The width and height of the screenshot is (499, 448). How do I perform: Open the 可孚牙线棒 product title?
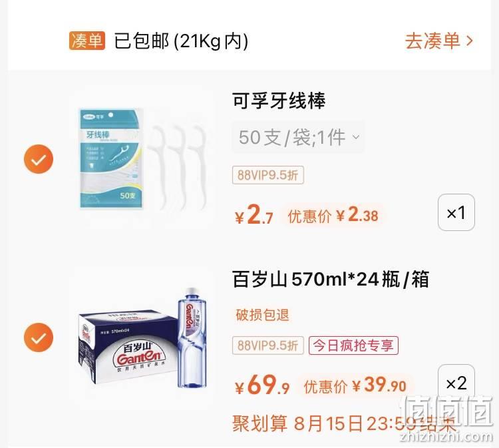[x=279, y=101]
